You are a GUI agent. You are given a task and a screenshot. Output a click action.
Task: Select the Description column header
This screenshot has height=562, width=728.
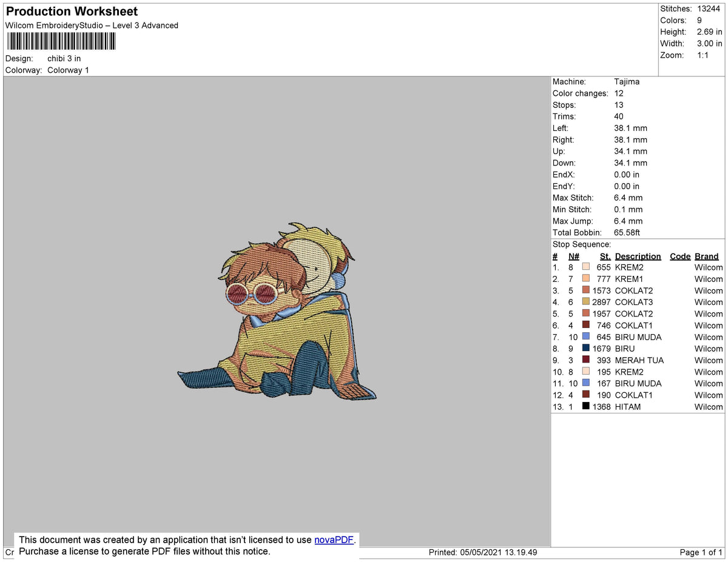click(638, 256)
